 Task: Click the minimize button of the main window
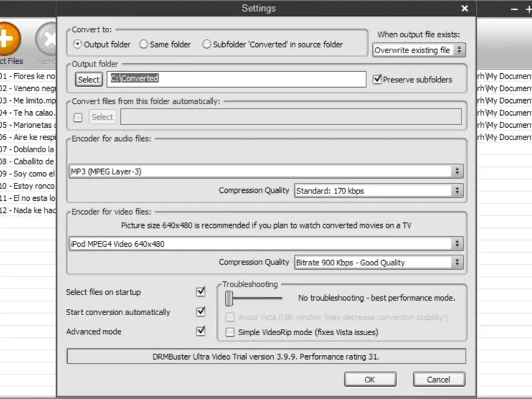[514, 10]
